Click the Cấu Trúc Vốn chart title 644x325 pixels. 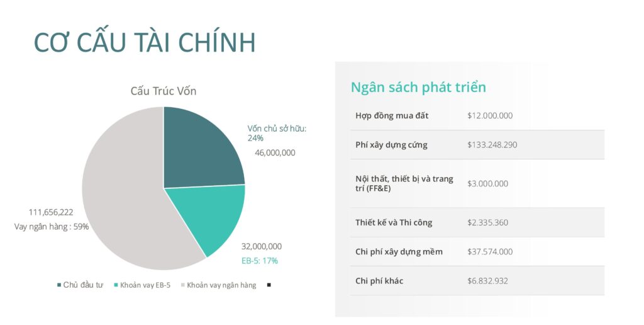pos(164,91)
